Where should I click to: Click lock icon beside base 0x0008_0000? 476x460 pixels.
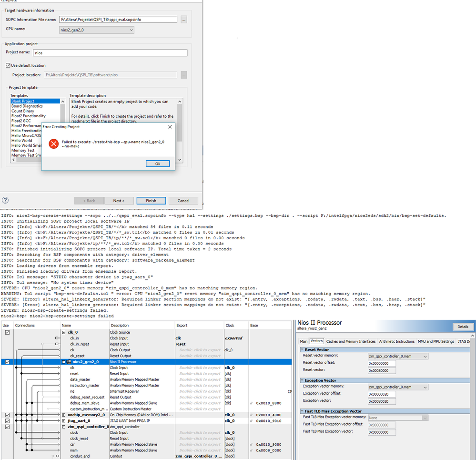point(252,450)
